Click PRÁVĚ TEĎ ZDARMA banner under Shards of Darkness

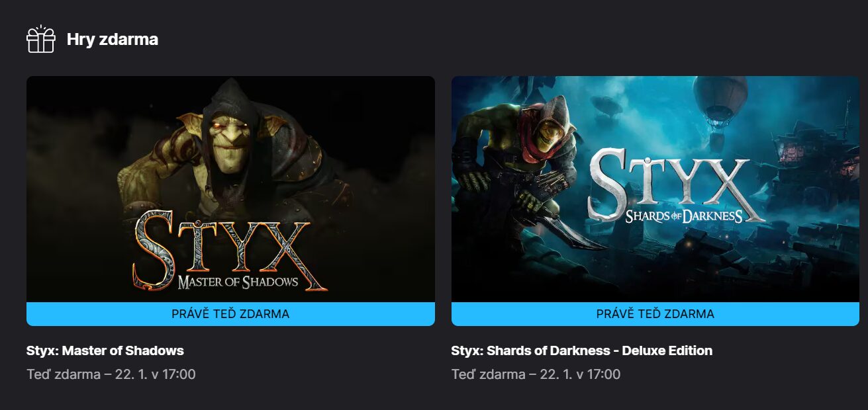tap(655, 314)
